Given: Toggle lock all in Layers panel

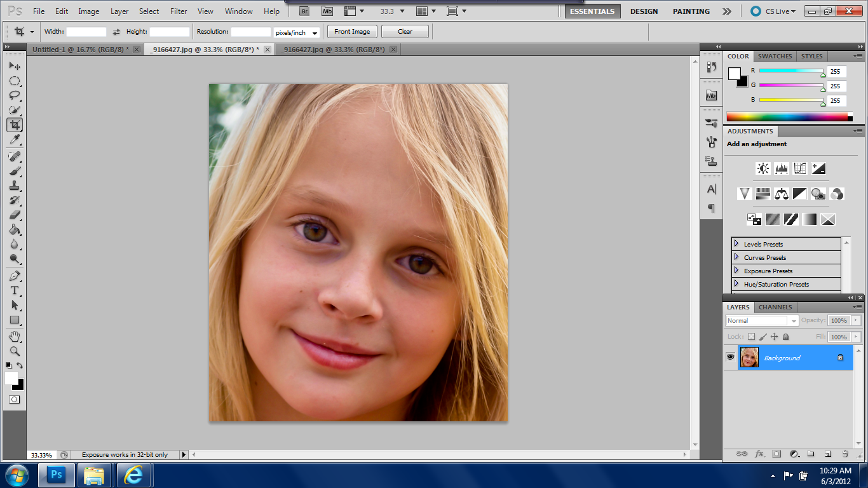Looking at the screenshot, I should pyautogui.click(x=786, y=337).
